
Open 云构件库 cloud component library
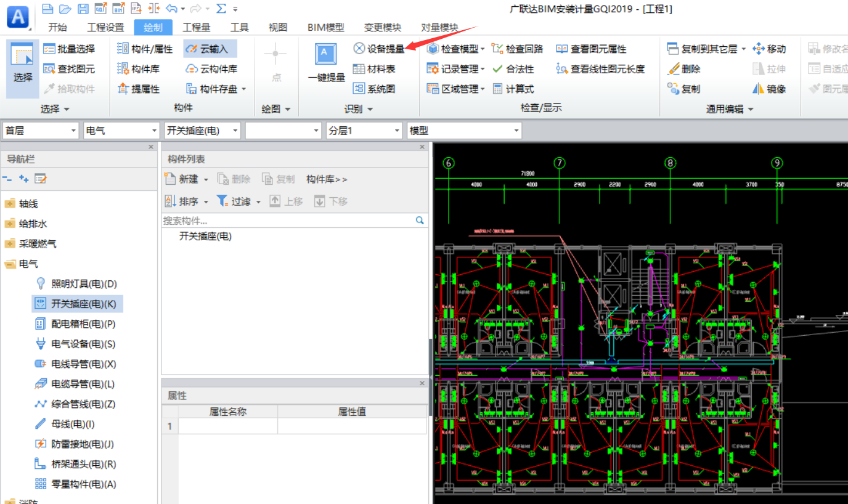211,69
